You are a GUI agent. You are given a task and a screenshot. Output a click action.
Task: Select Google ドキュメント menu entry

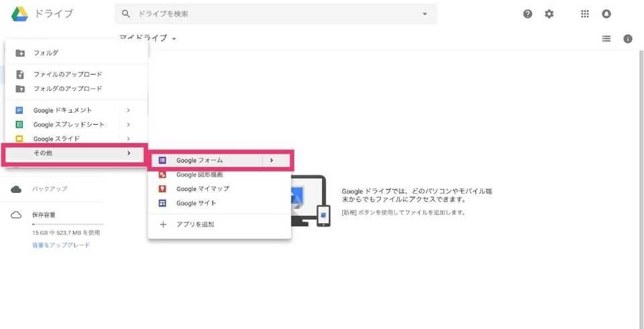point(76,111)
